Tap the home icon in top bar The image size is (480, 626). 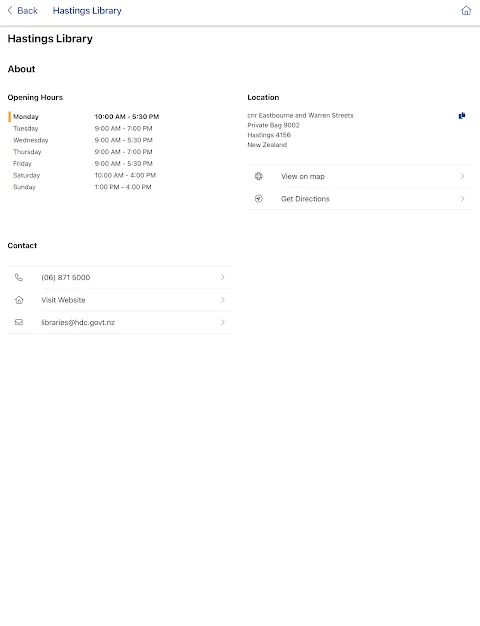(x=466, y=10)
